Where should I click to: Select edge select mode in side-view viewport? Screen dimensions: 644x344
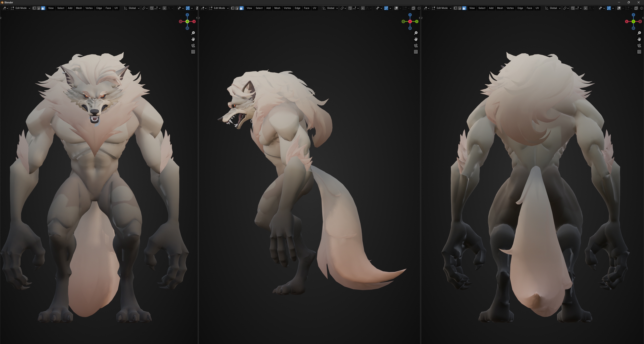point(237,8)
